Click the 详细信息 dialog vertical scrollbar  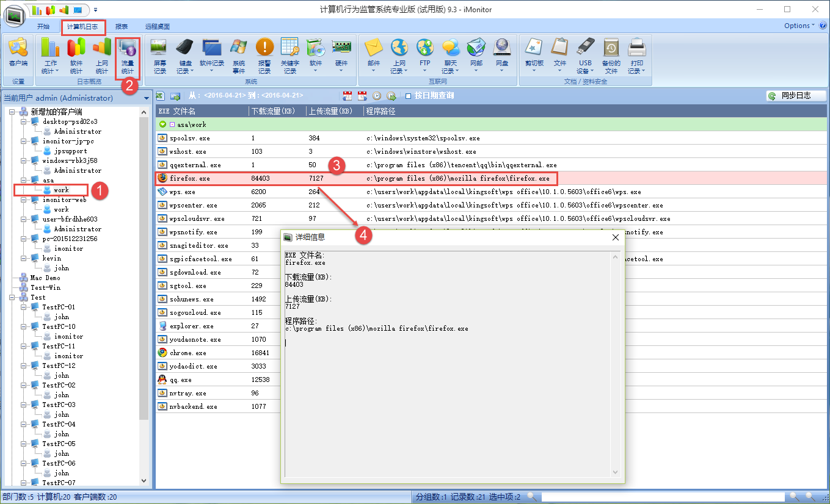pyautogui.click(x=616, y=363)
